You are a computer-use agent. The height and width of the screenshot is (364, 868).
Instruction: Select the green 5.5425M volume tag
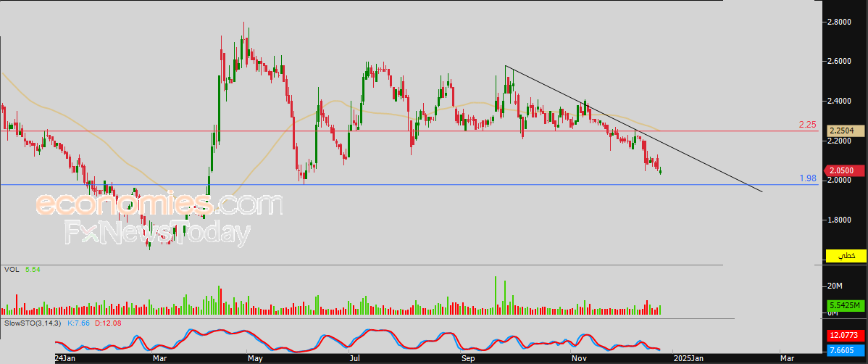[x=846, y=305]
